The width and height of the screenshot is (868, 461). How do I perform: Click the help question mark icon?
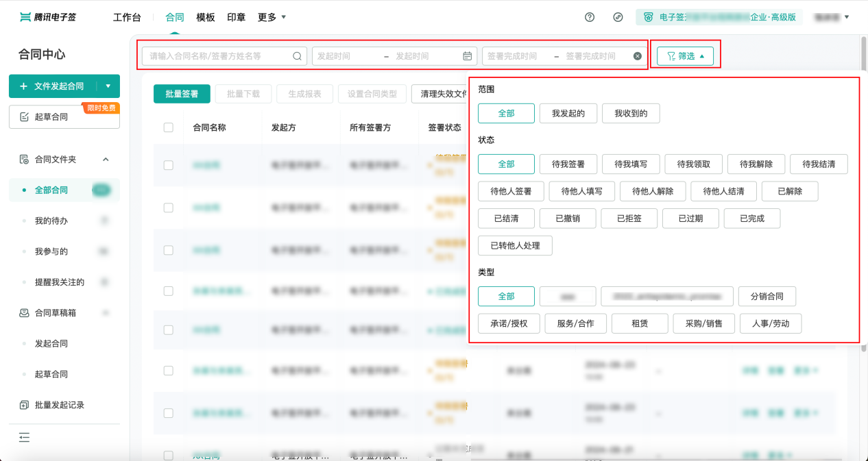(x=590, y=17)
